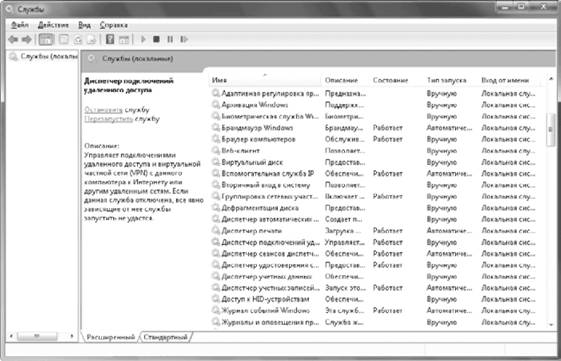Viewport: 561px width, 361px height.
Task: Click the gear icon beside Веб-клиент
Action: 215,151
